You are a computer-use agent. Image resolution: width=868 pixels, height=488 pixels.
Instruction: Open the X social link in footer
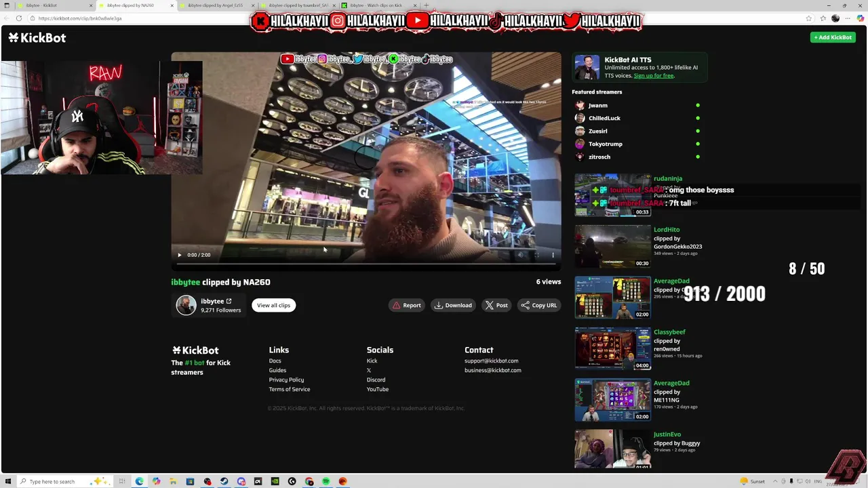369,370
